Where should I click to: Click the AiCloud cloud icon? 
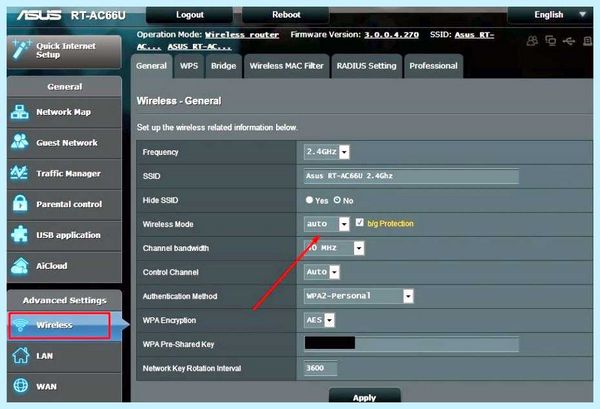[x=20, y=266]
